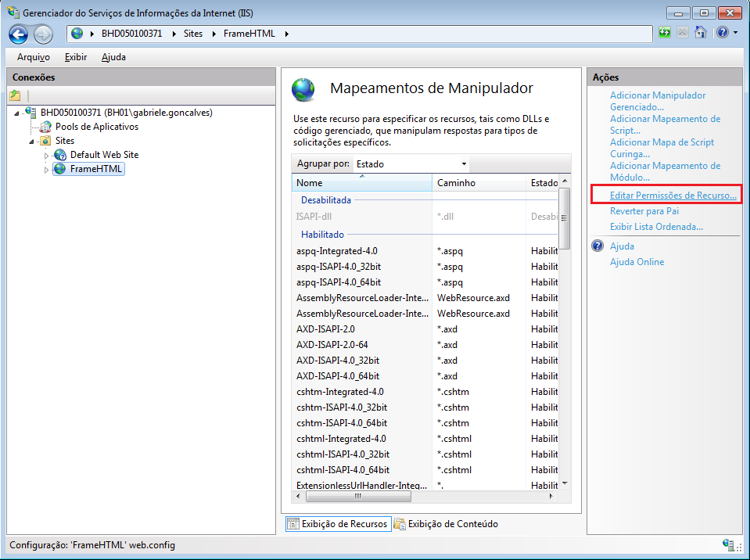Select the cshtm-Integrated-4.0 row

pyautogui.click(x=425, y=392)
